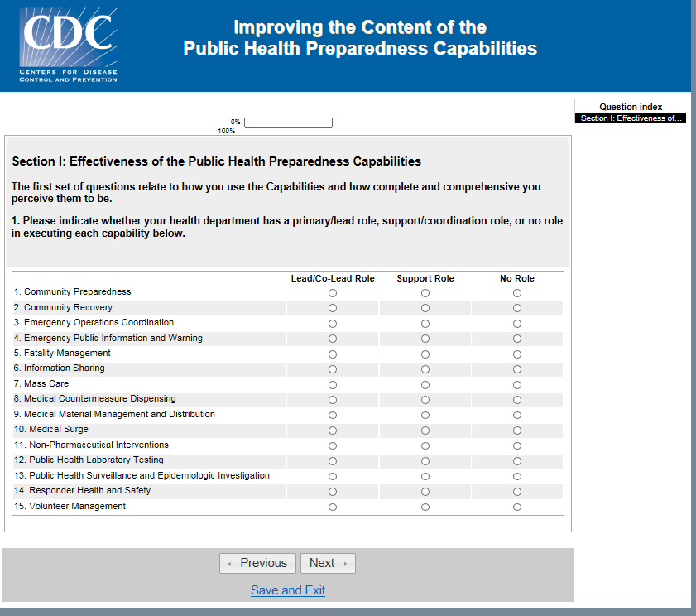Click the CDC logo

70,46
